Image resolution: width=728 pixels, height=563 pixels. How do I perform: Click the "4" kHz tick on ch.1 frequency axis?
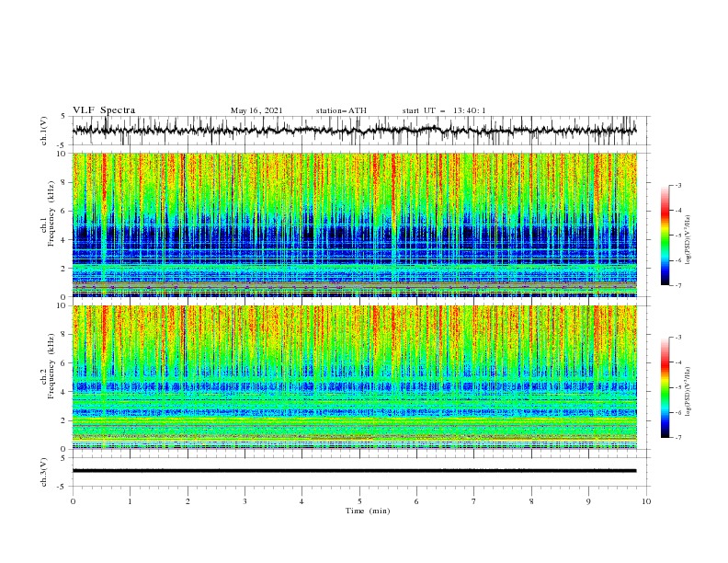(63, 240)
